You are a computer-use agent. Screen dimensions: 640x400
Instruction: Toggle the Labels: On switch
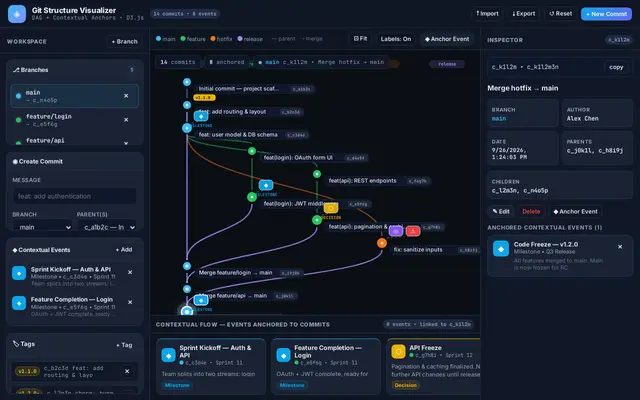point(396,39)
